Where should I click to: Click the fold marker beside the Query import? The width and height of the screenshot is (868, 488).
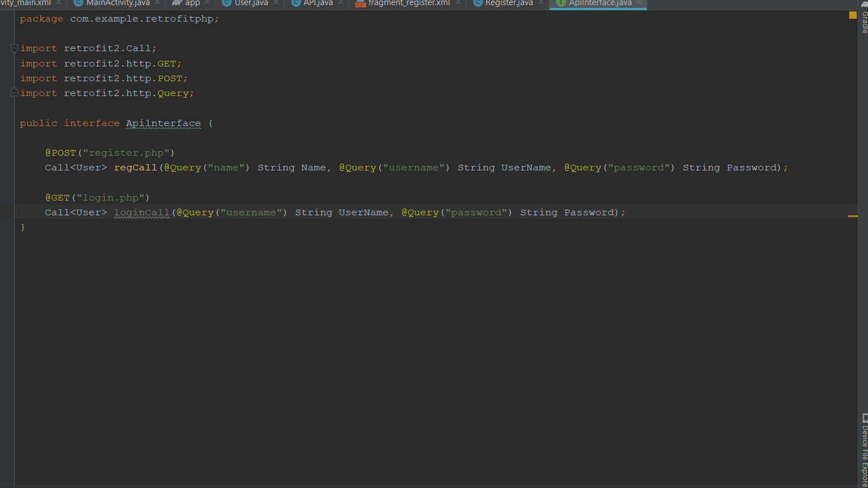pyautogui.click(x=14, y=91)
